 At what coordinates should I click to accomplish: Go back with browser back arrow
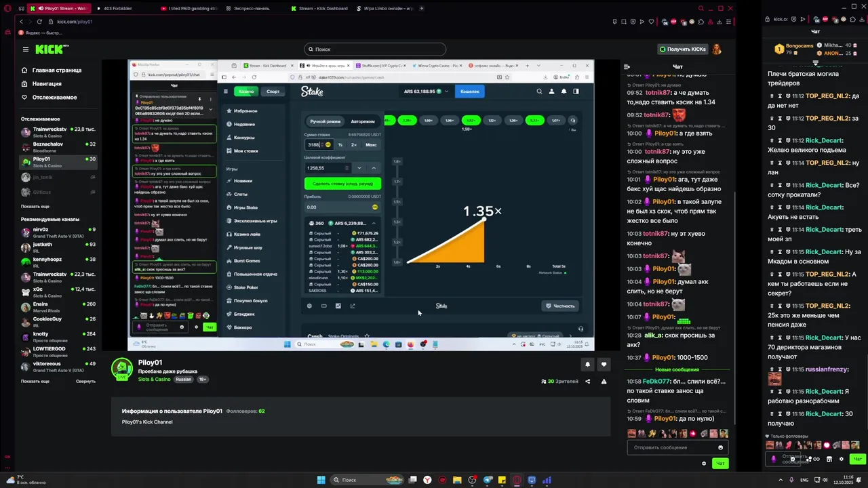click(x=21, y=22)
